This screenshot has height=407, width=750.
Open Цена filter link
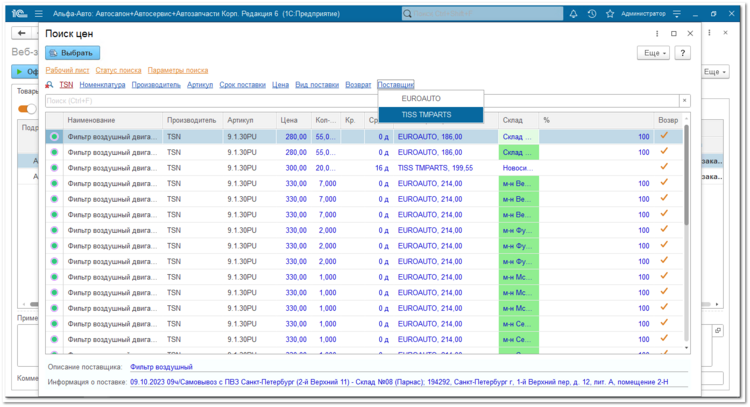coord(280,85)
